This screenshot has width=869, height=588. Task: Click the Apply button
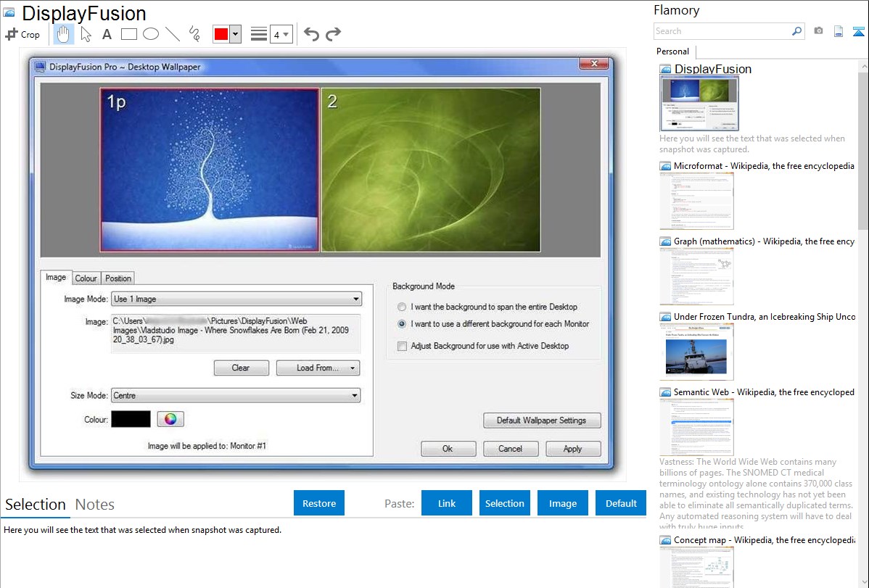573,449
